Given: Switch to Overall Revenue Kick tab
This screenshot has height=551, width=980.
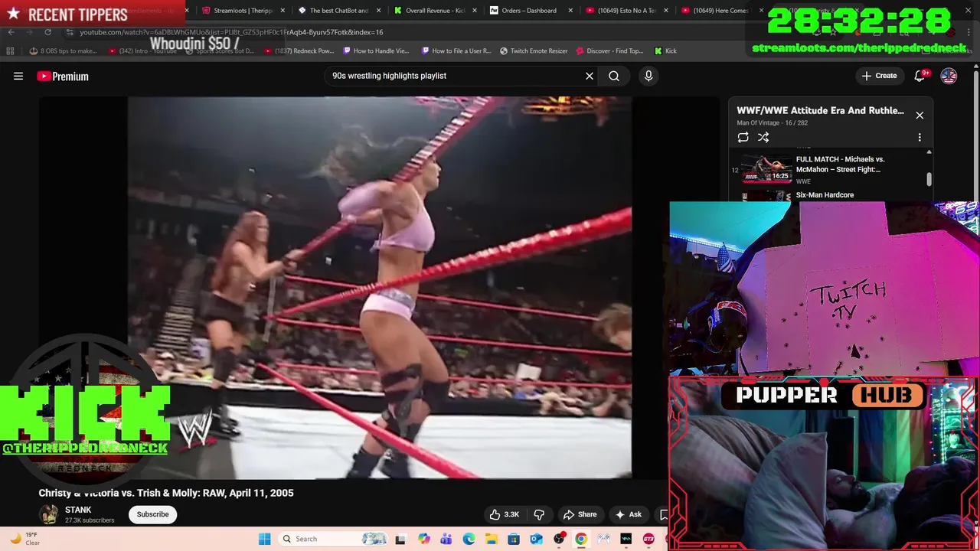Looking at the screenshot, I should tap(430, 11).
